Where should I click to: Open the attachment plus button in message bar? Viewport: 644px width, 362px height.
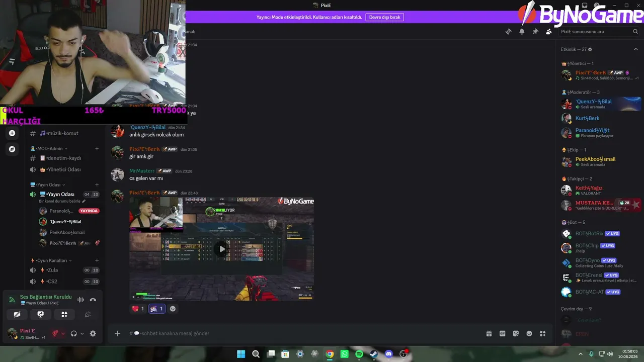pos(117,333)
